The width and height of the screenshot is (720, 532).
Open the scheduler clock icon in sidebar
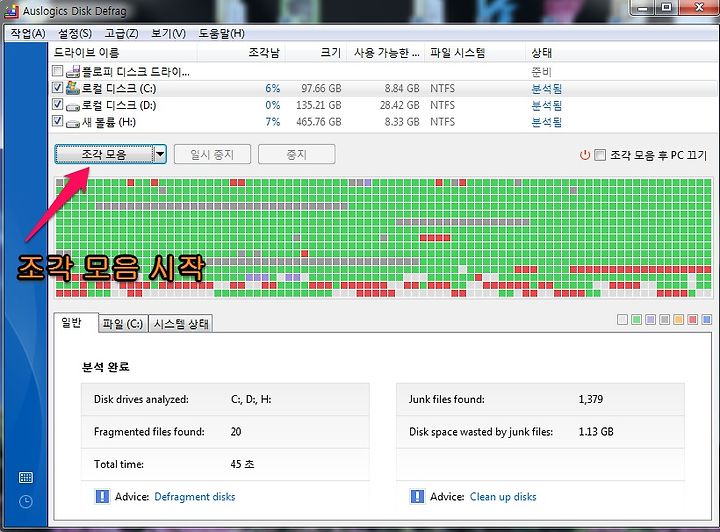[26, 501]
